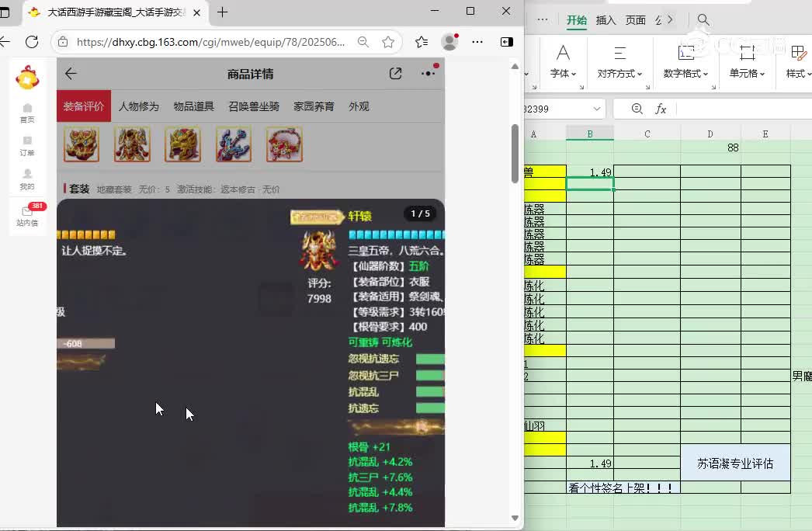Select column B header
Viewport: 812px width, 531px height.
(x=590, y=134)
